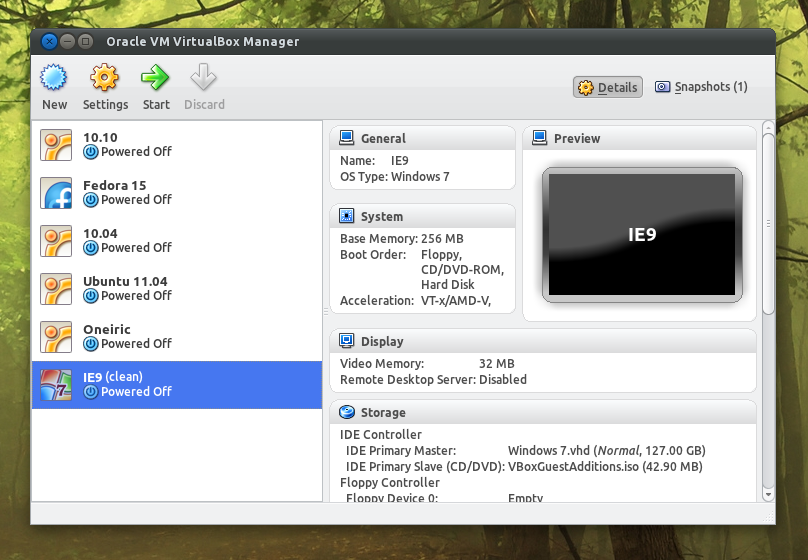This screenshot has width=808, height=560.
Task: Click 'Windows 7.vhd' IDE Primary Master value
Action: pos(607,451)
